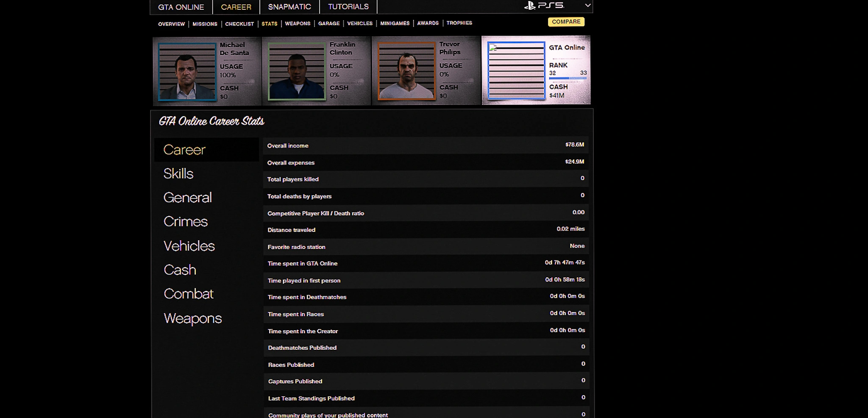Select Crimes in the stats sidebar

point(186,222)
